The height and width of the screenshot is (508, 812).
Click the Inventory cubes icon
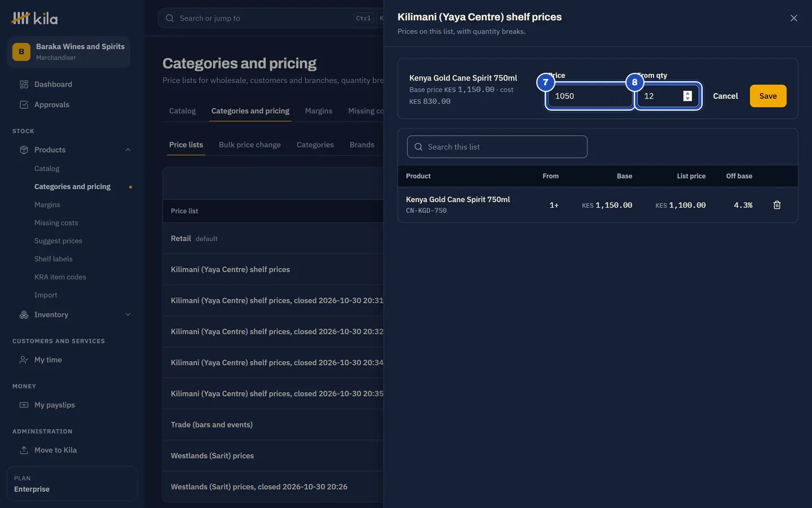(24, 315)
